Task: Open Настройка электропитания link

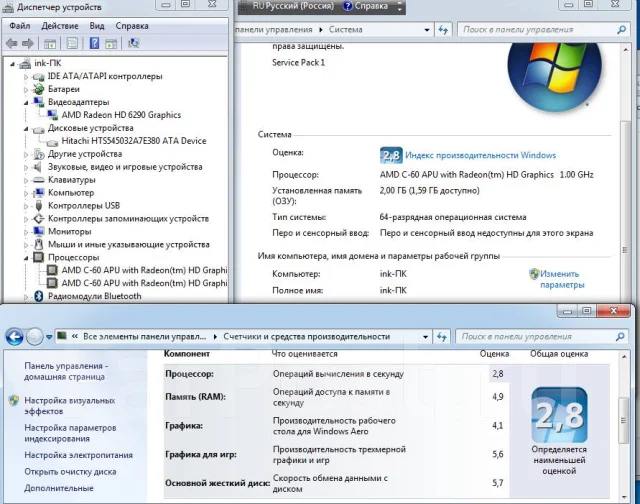Action: [78, 455]
